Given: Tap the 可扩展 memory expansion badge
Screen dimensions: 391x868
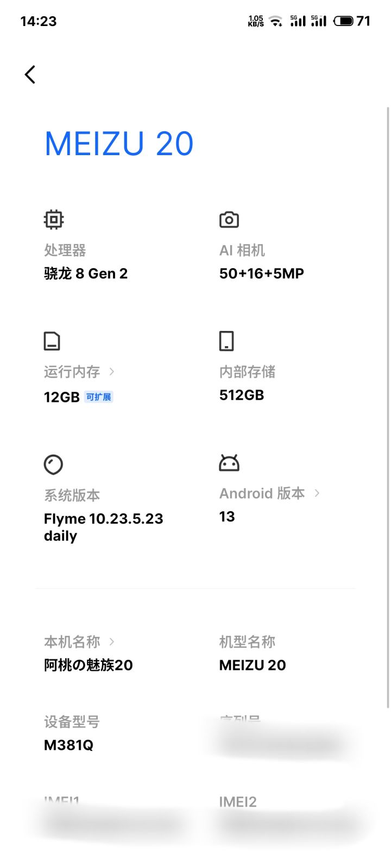Looking at the screenshot, I should (99, 397).
